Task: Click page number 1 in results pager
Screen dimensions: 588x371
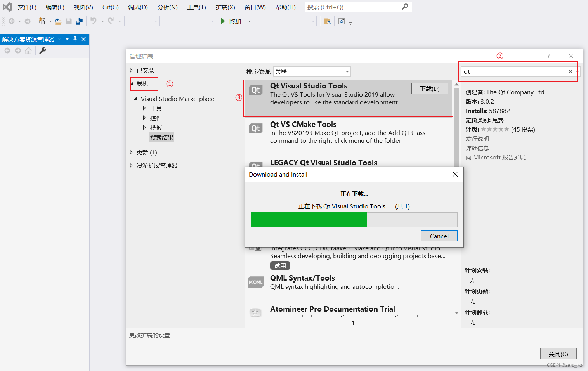Action: coord(353,323)
